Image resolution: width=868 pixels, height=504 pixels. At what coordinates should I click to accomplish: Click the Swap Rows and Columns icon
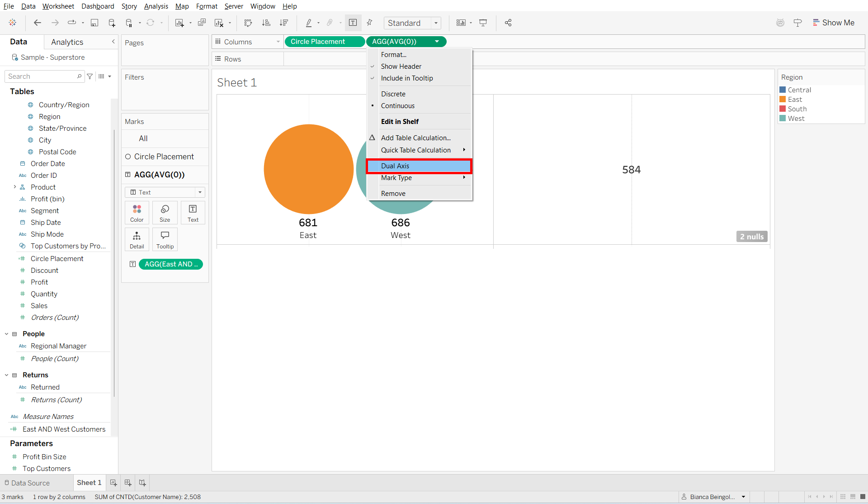click(x=248, y=23)
